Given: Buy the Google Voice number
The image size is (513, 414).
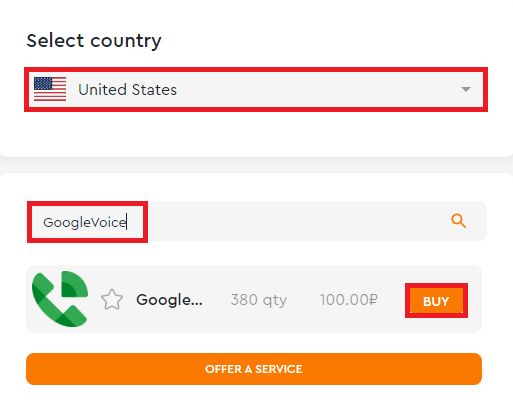Looking at the screenshot, I should pos(436,301).
